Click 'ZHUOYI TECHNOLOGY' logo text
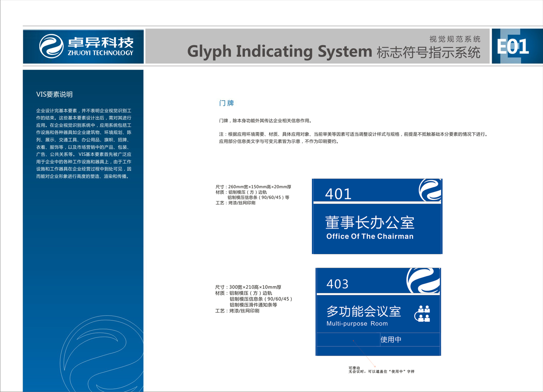 point(101,52)
